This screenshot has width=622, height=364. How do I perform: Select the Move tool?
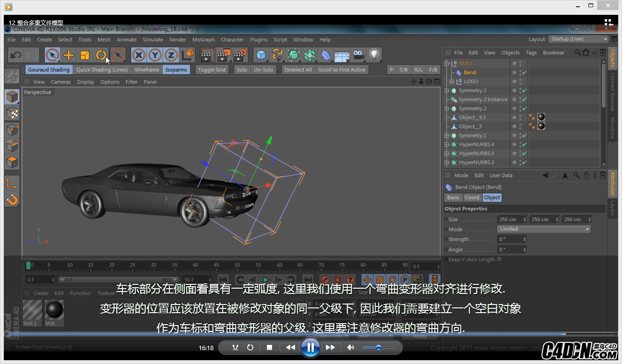[69, 55]
